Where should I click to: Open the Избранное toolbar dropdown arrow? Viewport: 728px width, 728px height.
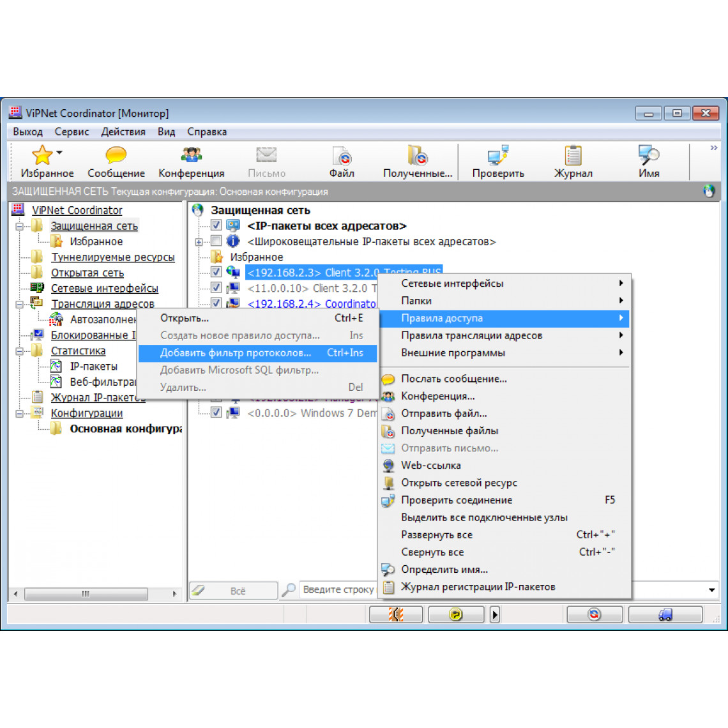59,152
